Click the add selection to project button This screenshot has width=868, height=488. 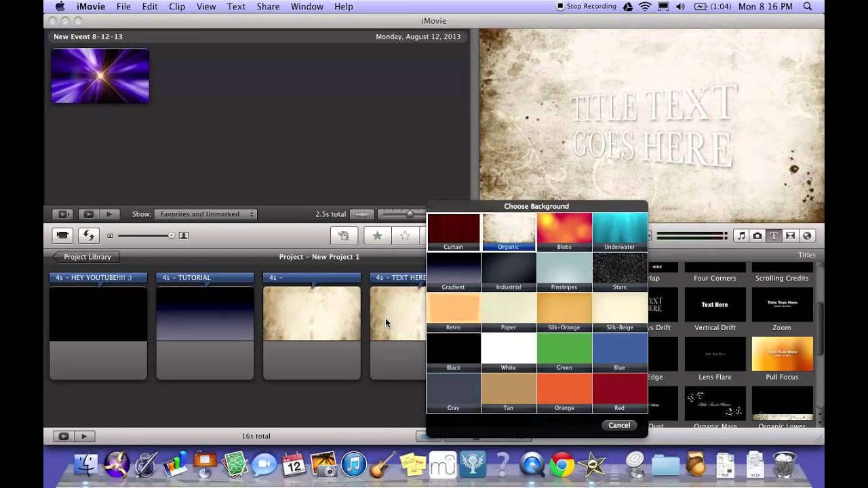point(344,235)
